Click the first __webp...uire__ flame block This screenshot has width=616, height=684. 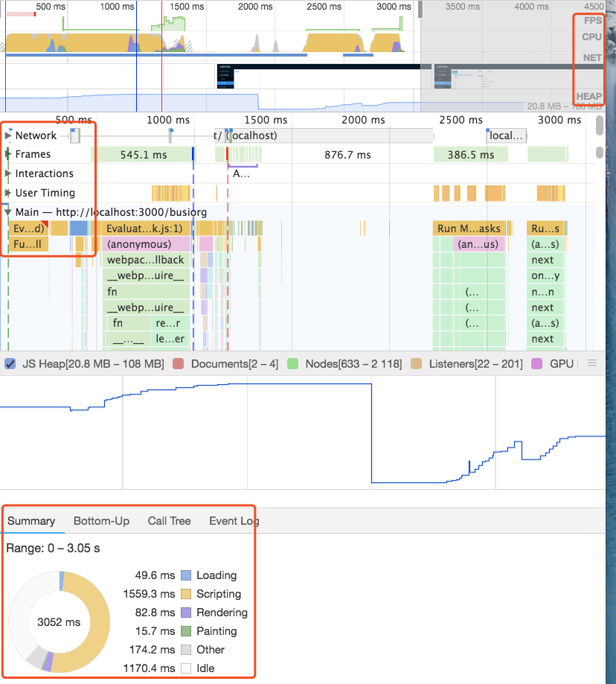pos(146,275)
